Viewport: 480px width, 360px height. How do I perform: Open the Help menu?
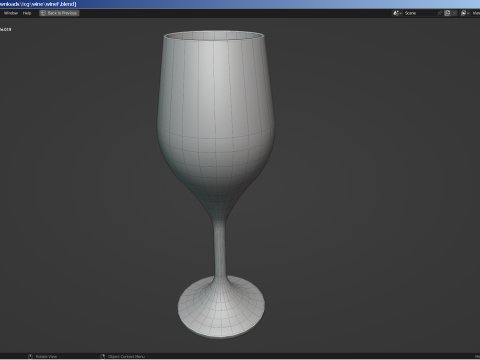pyautogui.click(x=27, y=13)
